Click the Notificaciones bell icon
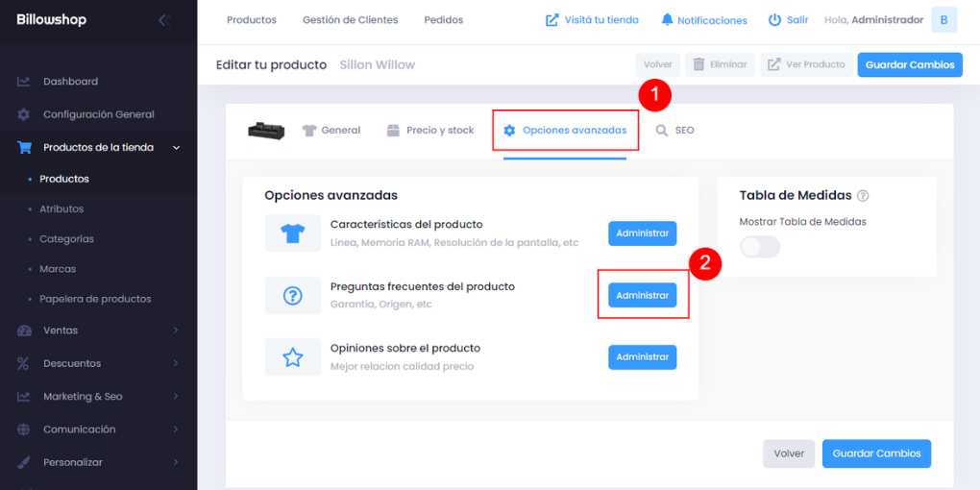980x490 pixels. pyautogui.click(x=668, y=20)
